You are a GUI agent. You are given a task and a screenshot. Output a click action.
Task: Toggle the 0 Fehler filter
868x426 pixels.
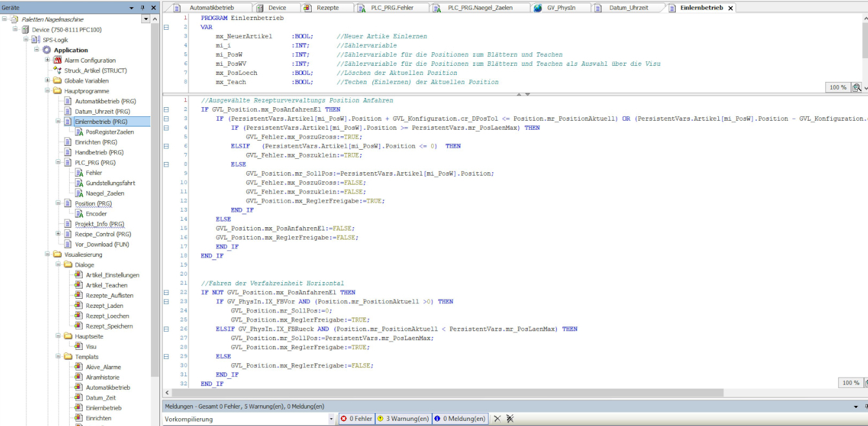(357, 419)
